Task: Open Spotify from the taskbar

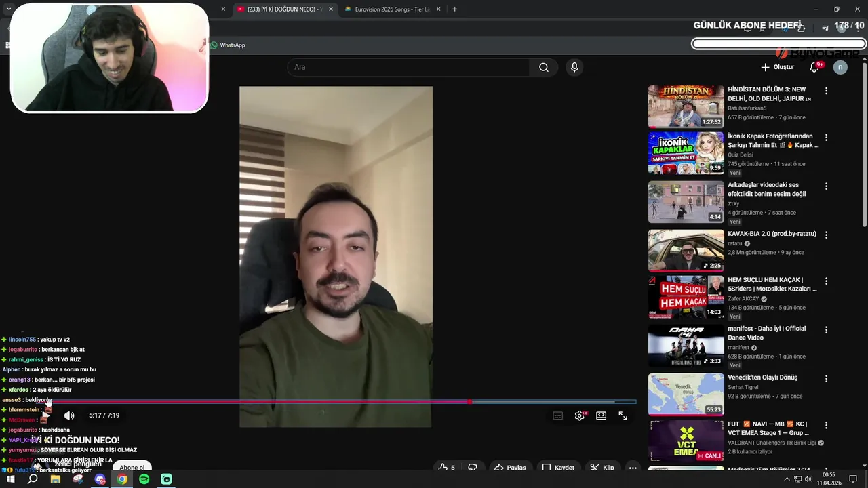Action: coord(144,479)
